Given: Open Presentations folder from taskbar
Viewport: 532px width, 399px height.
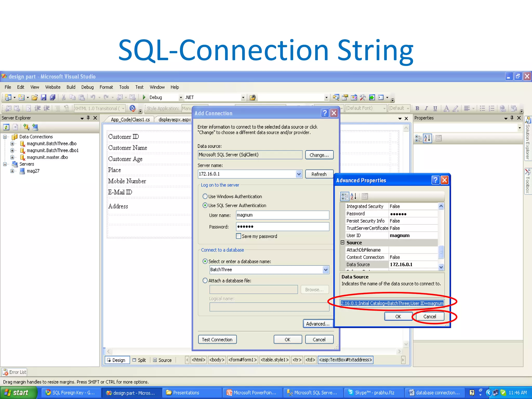Looking at the screenshot, I should tap(192, 393).
